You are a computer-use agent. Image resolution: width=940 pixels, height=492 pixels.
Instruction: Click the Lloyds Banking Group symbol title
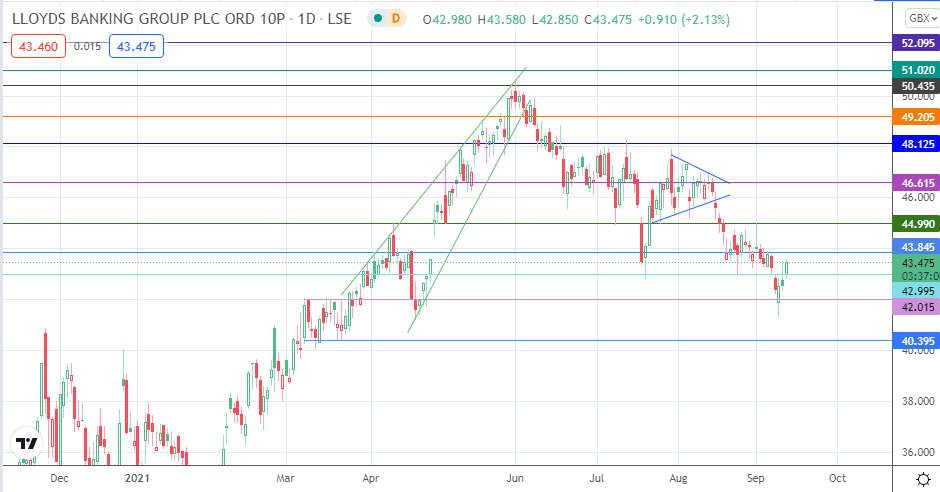149,19
